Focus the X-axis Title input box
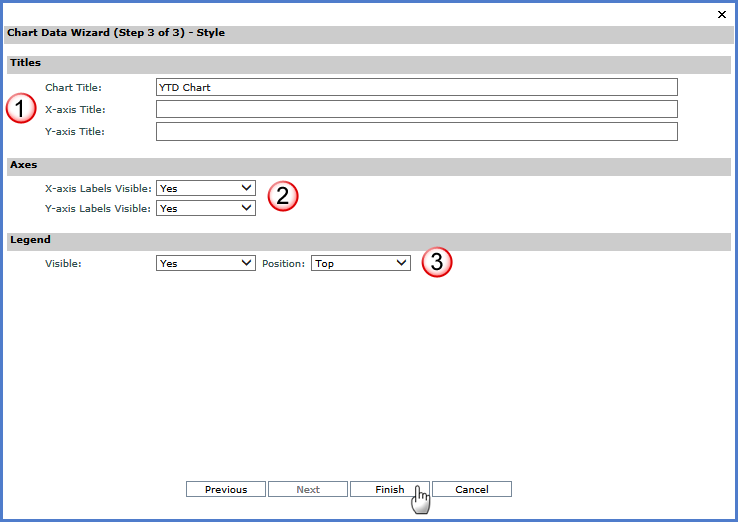Screen dimensions: 738x522 (x=416, y=109)
